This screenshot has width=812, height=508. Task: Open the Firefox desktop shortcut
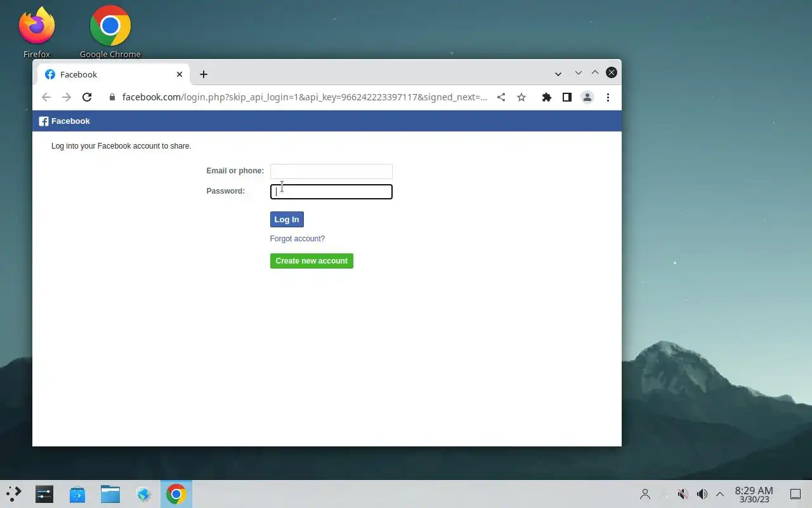pyautogui.click(x=37, y=32)
